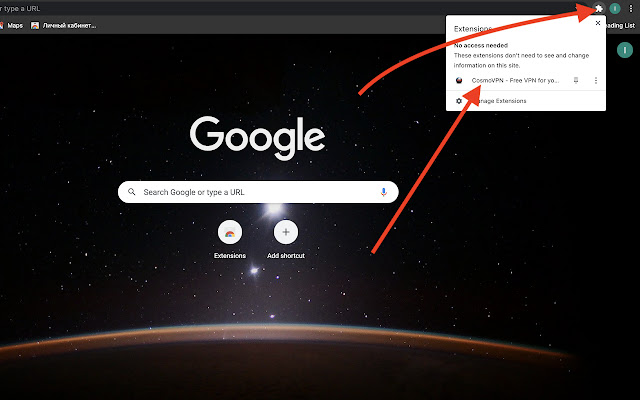Open the Личный кабинет bookmark
Screen dimensions: 640x400
pos(64,25)
